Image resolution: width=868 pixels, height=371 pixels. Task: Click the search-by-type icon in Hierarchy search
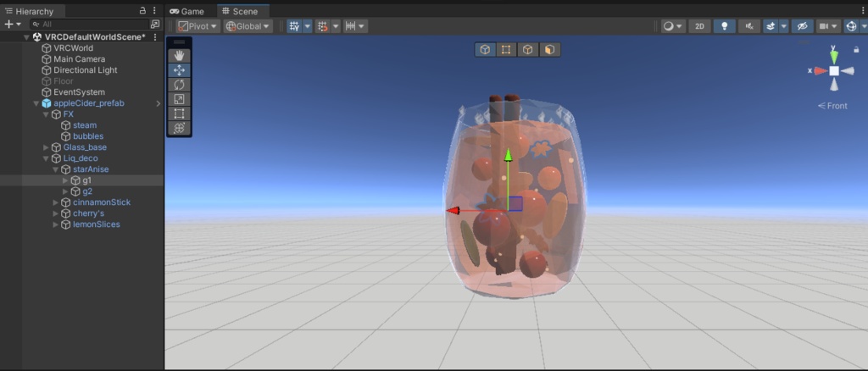155,25
